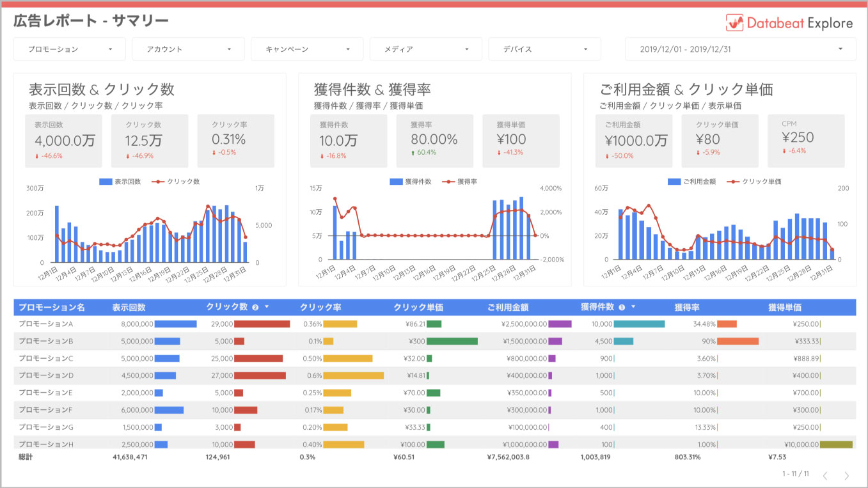868x488 pixels.
Task: Click the 広告レポート - サマリー title
Action: click(x=91, y=21)
